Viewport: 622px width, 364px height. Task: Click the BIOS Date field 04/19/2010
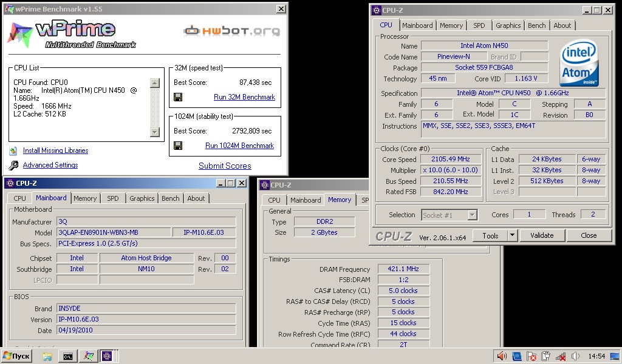tap(146, 331)
